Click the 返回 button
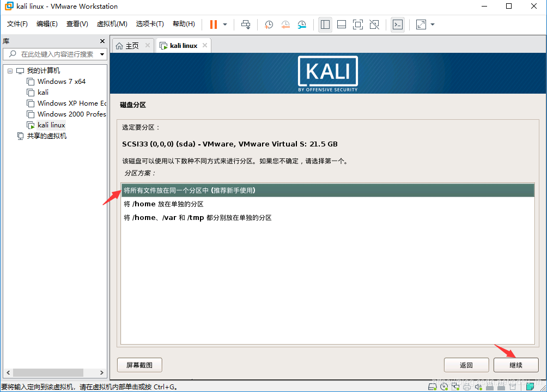The height and width of the screenshot is (392, 547). coord(466,365)
